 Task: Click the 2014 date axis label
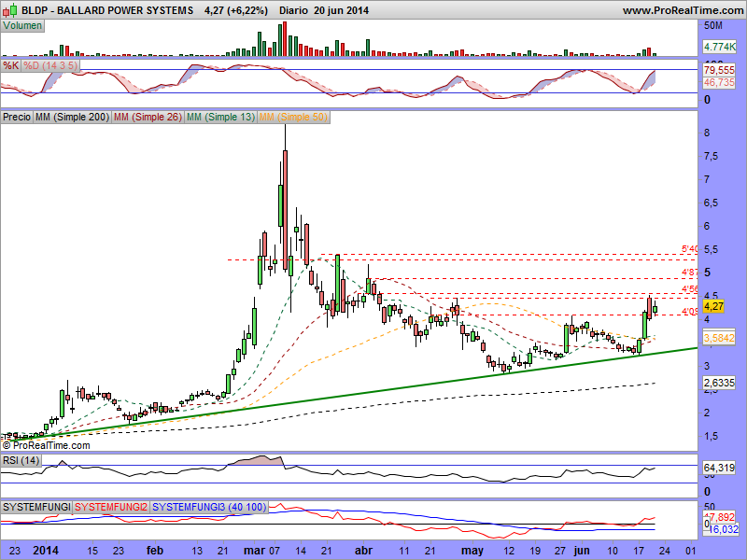tap(46, 551)
